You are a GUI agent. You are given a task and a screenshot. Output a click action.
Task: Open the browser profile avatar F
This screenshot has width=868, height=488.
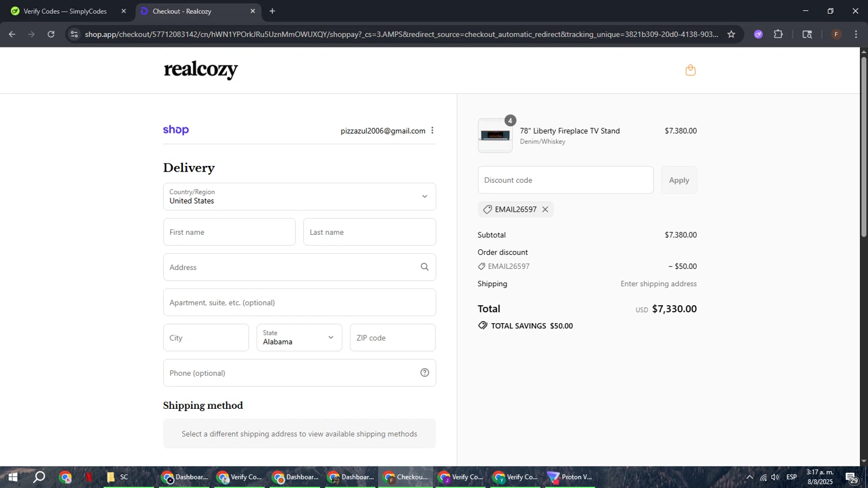click(836, 34)
